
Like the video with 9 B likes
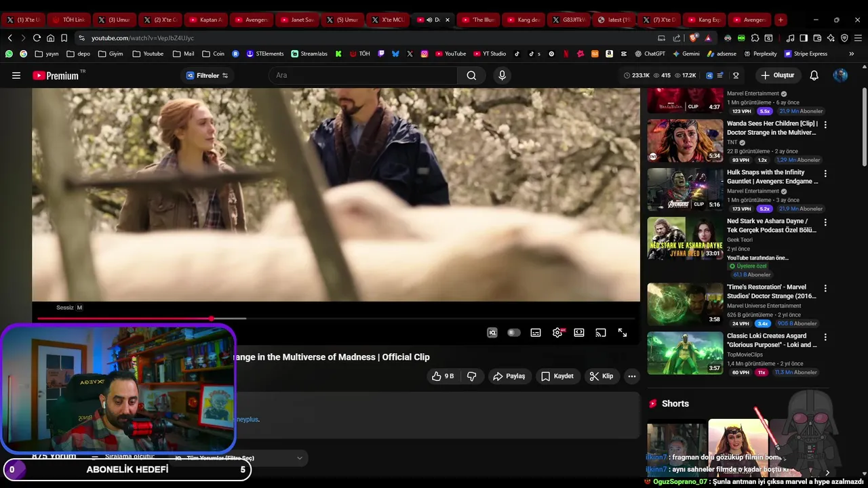[443, 376]
